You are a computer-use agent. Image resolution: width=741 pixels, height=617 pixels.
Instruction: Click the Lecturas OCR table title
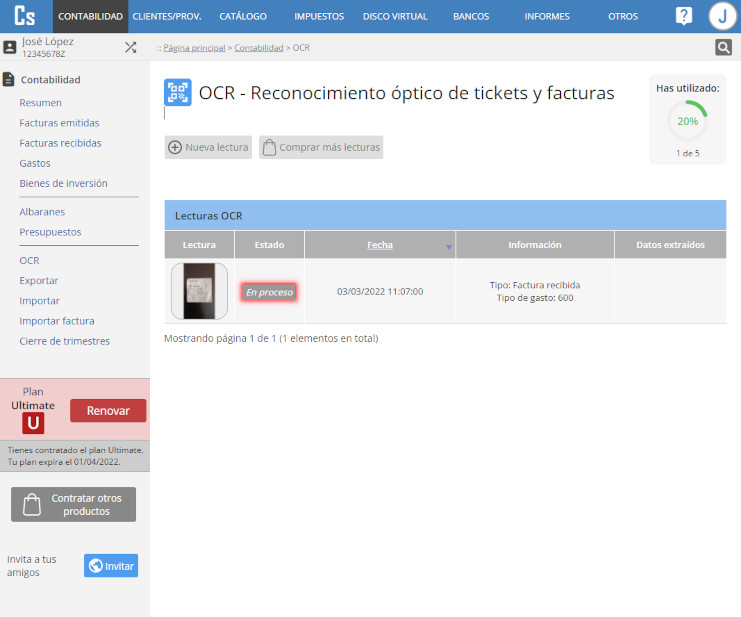pyautogui.click(x=208, y=216)
